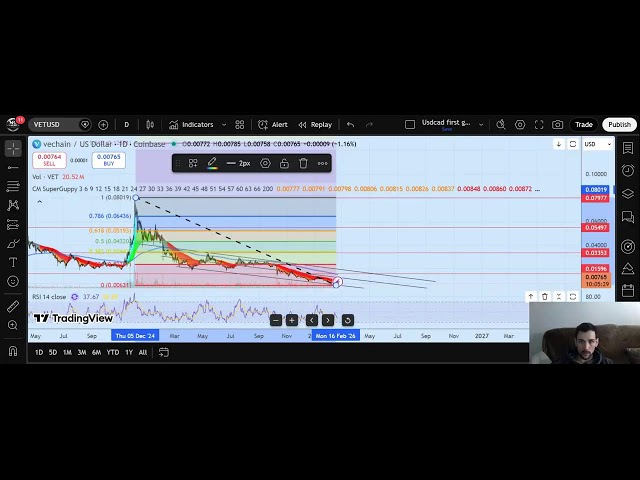The image size is (640, 480).
Task: Activate the zoom in tool
Action: pyautogui.click(x=13, y=325)
